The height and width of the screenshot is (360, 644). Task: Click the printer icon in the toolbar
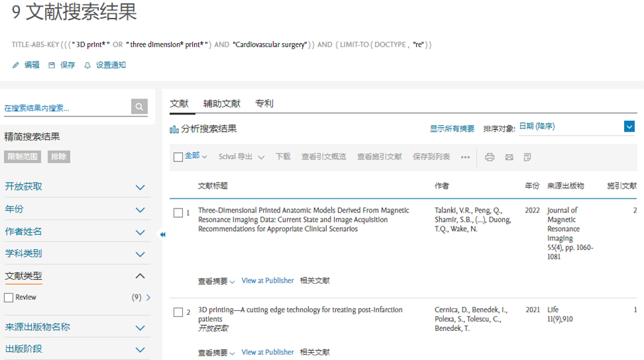coord(490,157)
